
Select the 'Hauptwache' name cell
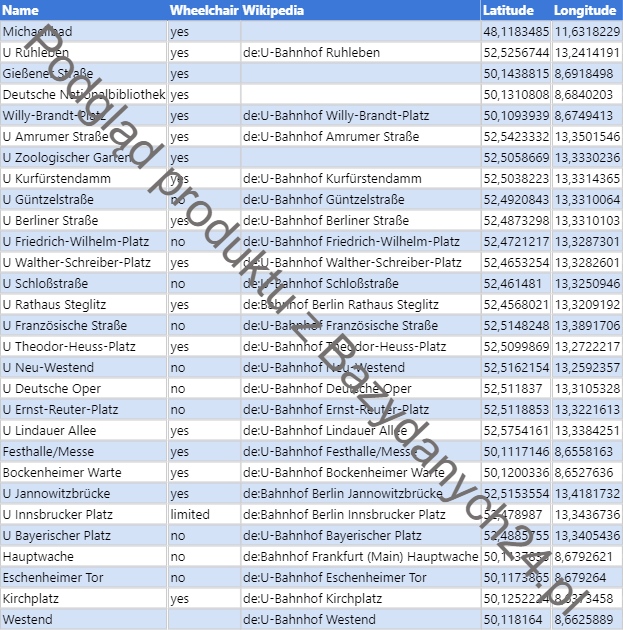point(84,556)
